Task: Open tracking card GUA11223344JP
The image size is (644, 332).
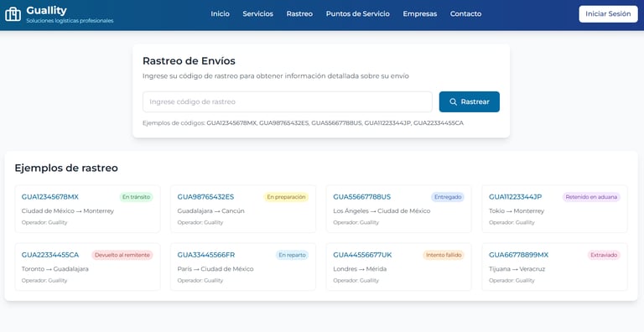Action: pyautogui.click(x=554, y=209)
